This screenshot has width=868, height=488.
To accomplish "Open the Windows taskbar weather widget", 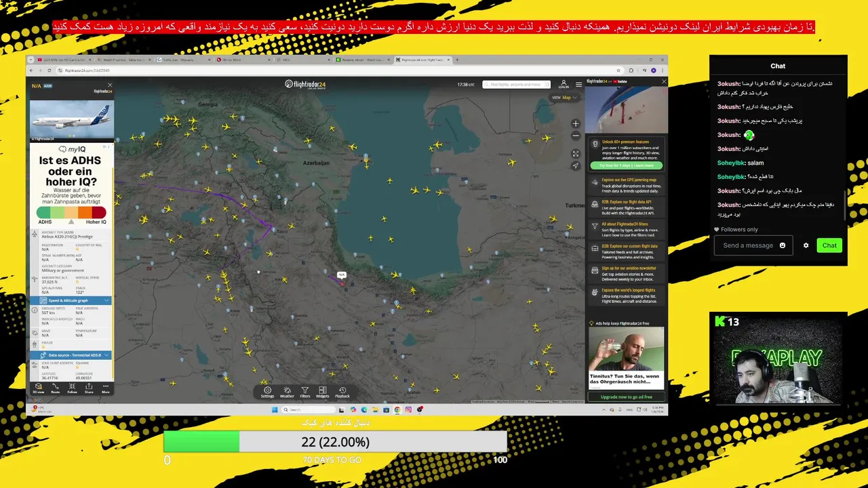I will [x=41, y=409].
